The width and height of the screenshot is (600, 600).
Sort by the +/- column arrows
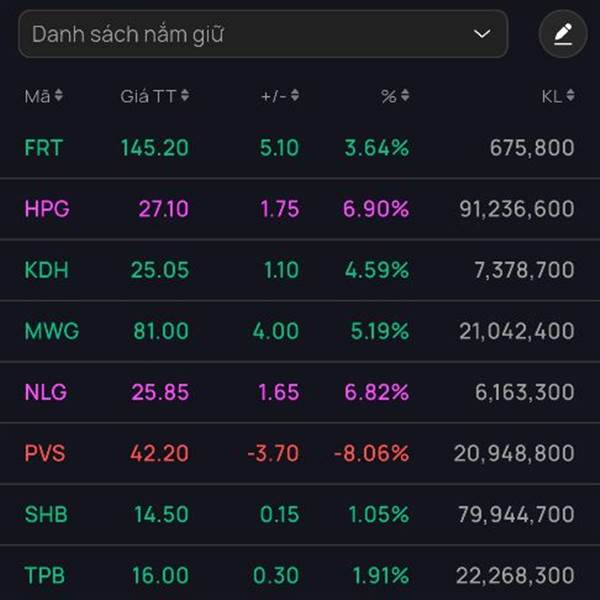295,96
